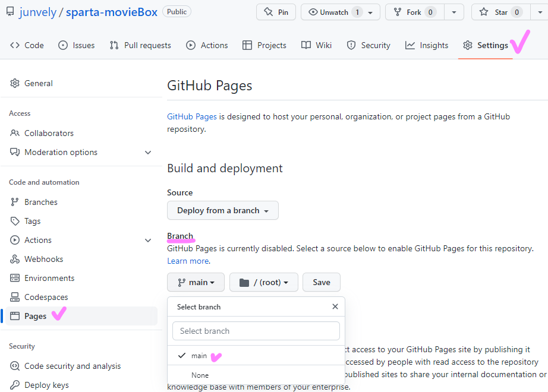548x392 pixels.
Task: Open the junvely owner link
Action: click(x=38, y=12)
